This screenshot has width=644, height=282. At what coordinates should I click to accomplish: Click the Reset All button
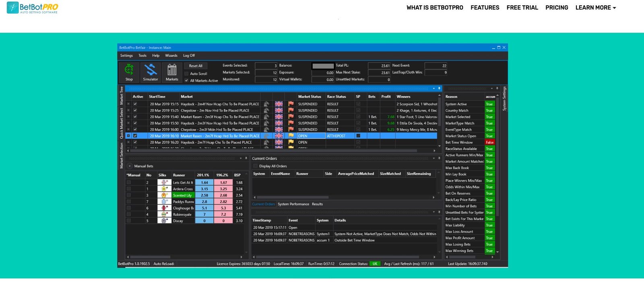(196, 66)
